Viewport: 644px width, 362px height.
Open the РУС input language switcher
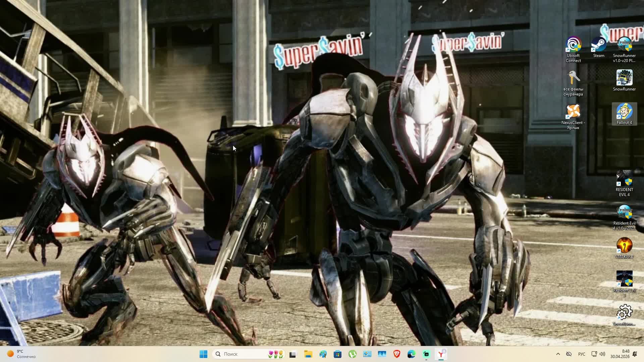[x=582, y=354]
